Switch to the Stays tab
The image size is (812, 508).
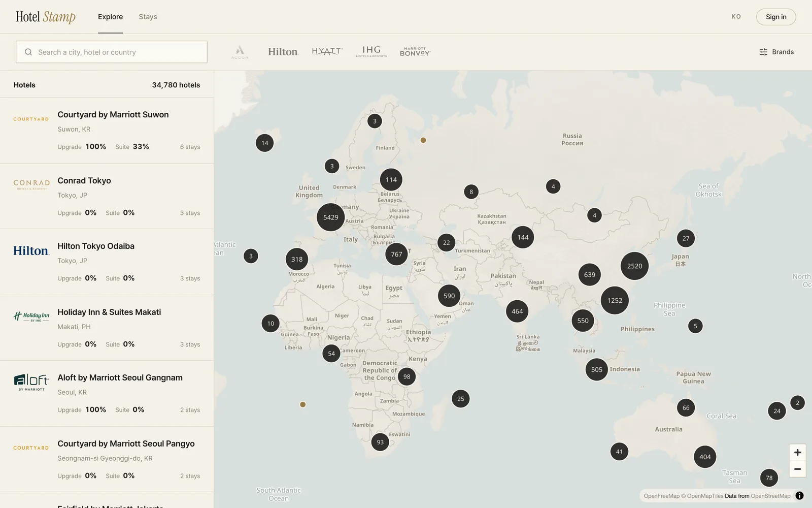148,17
